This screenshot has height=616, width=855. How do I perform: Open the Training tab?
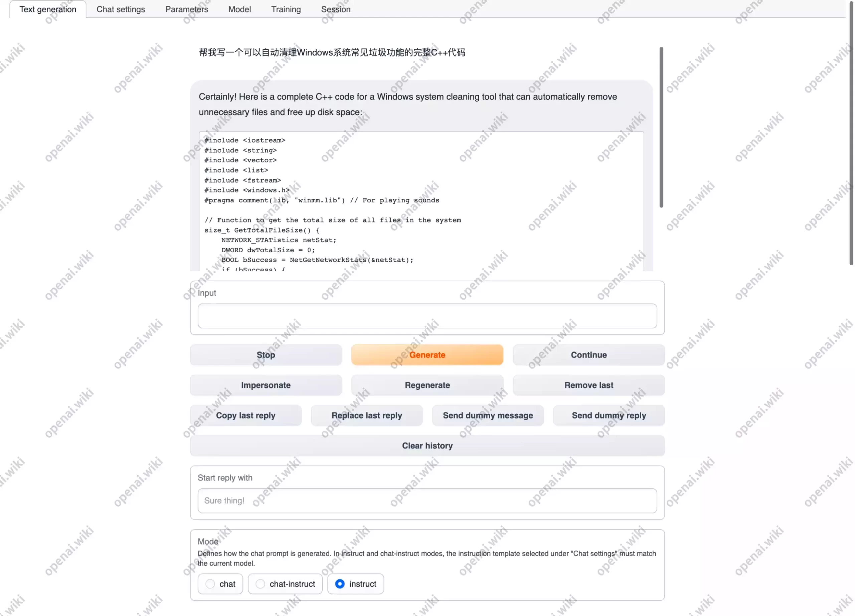coord(286,9)
